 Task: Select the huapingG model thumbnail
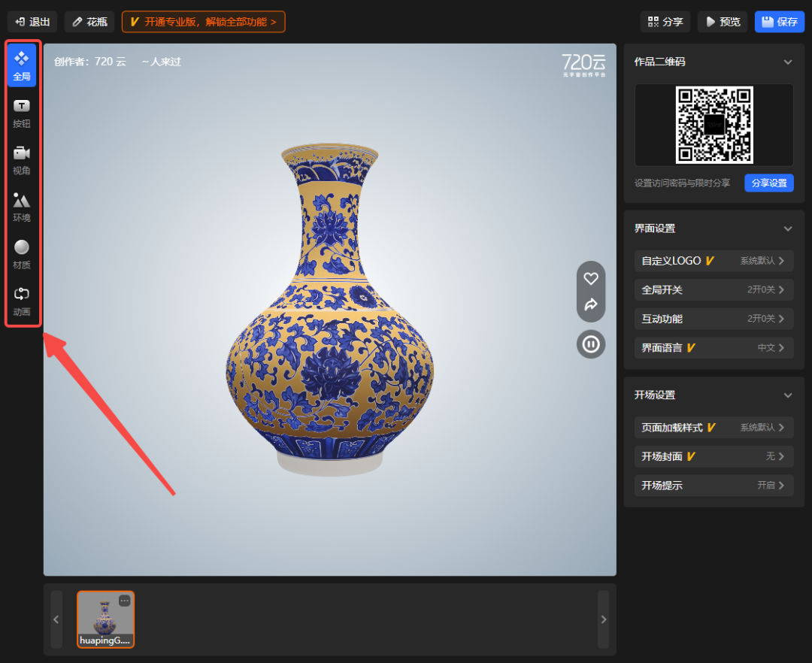pos(106,619)
